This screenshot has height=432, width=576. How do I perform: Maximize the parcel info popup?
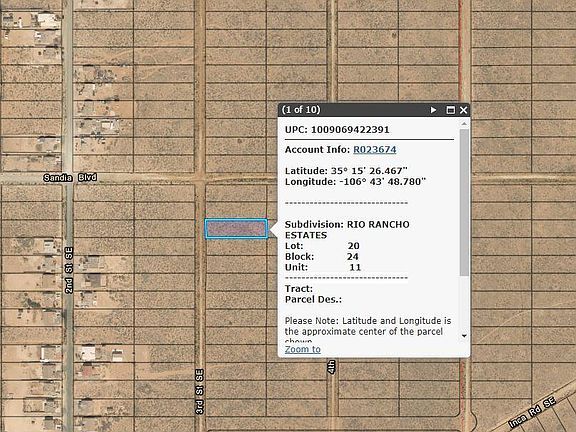click(450, 110)
